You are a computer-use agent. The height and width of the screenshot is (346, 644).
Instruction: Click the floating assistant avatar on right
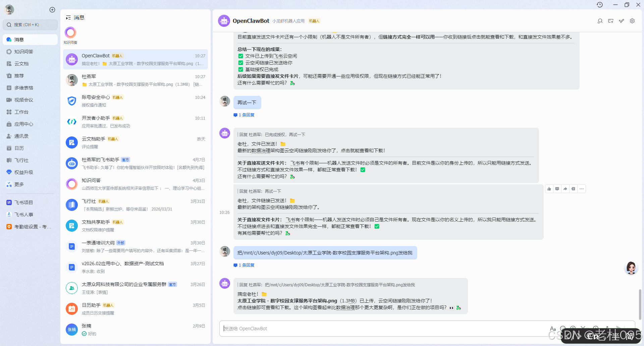coord(631,268)
